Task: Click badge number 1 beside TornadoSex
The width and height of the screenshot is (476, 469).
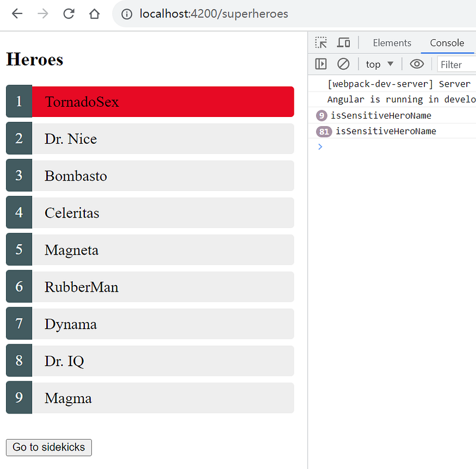Action: point(19,101)
